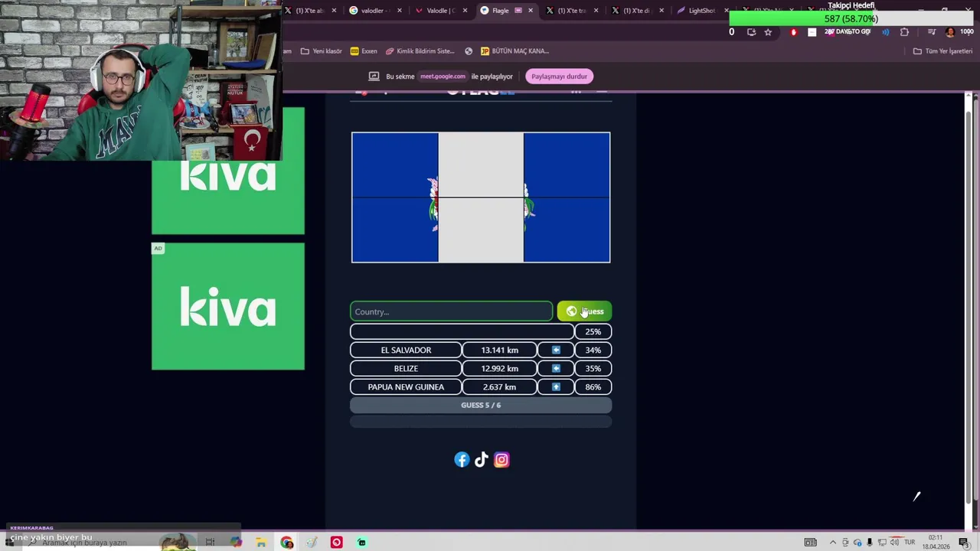Open the clock showing 02:11

click(x=936, y=543)
